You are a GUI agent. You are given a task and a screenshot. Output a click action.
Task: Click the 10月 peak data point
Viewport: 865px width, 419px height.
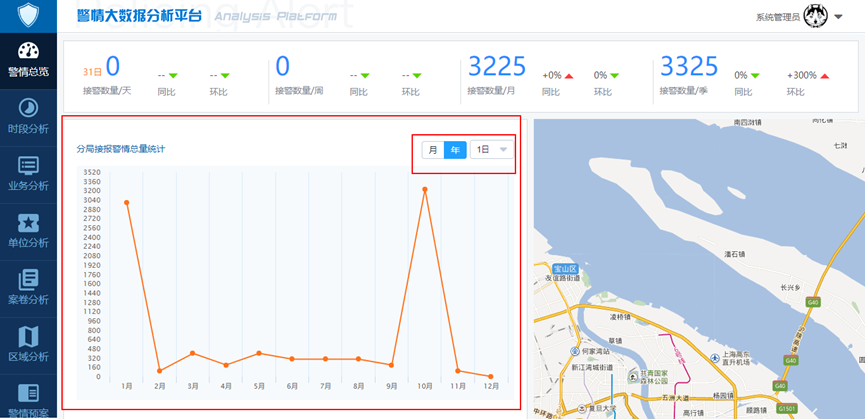click(425, 189)
